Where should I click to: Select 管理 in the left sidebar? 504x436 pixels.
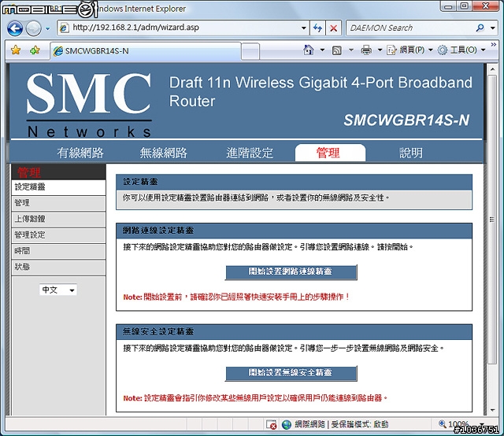coord(58,203)
